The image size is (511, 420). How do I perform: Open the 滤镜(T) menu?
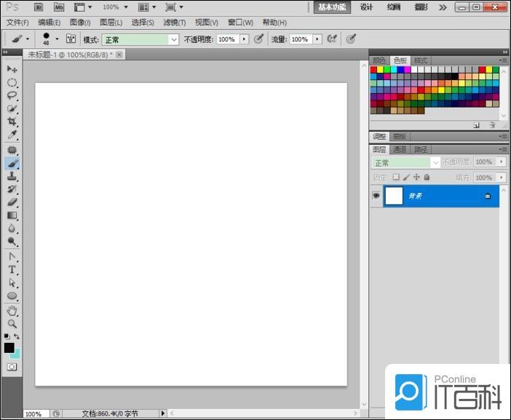[174, 23]
